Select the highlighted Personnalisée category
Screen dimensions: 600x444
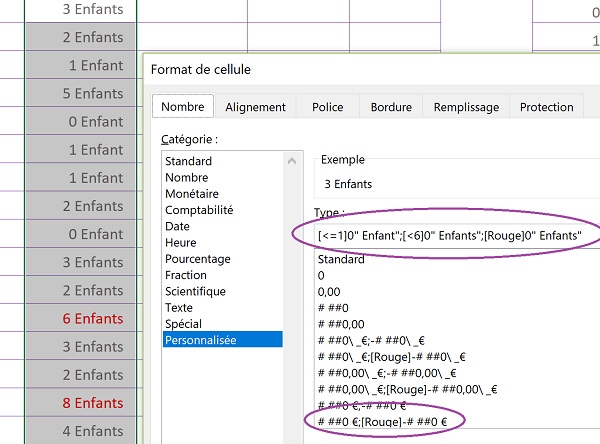(200, 340)
